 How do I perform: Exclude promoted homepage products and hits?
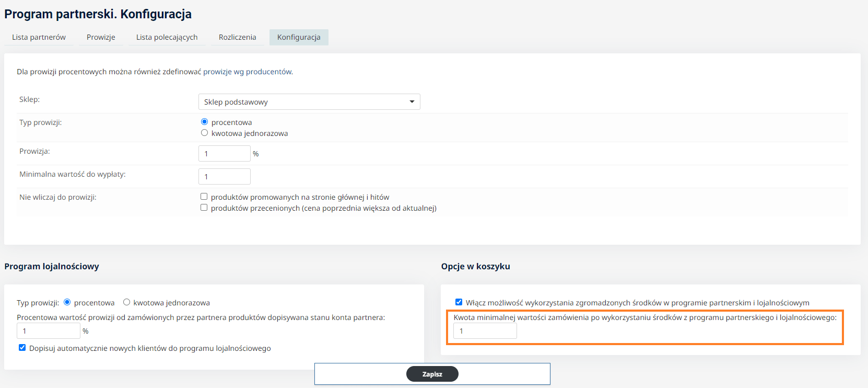pyautogui.click(x=204, y=197)
